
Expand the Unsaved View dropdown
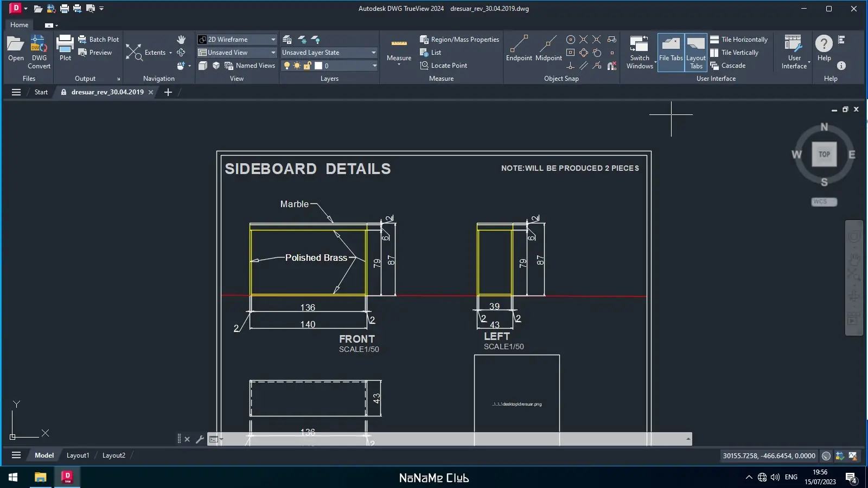pos(273,53)
